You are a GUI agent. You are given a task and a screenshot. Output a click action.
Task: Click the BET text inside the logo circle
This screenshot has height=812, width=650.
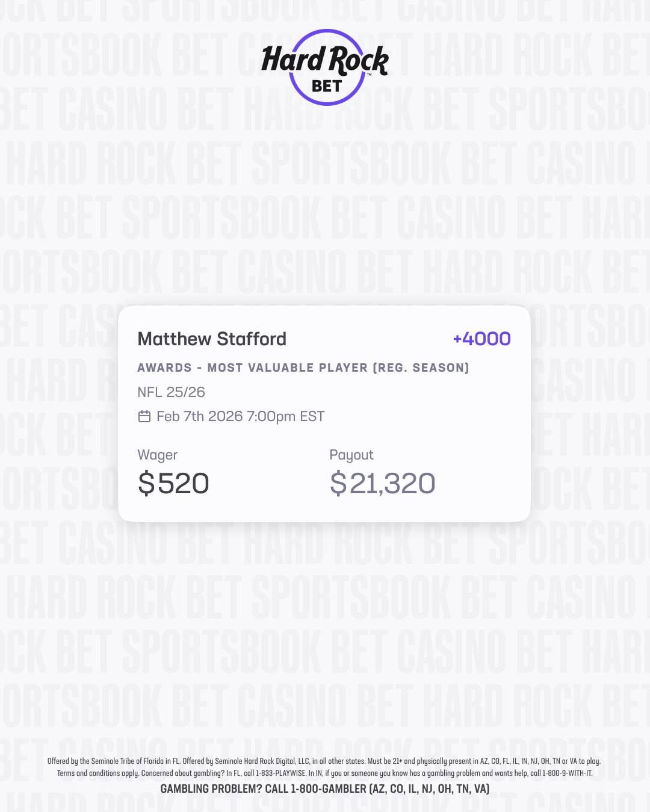pyautogui.click(x=327, y=86)
